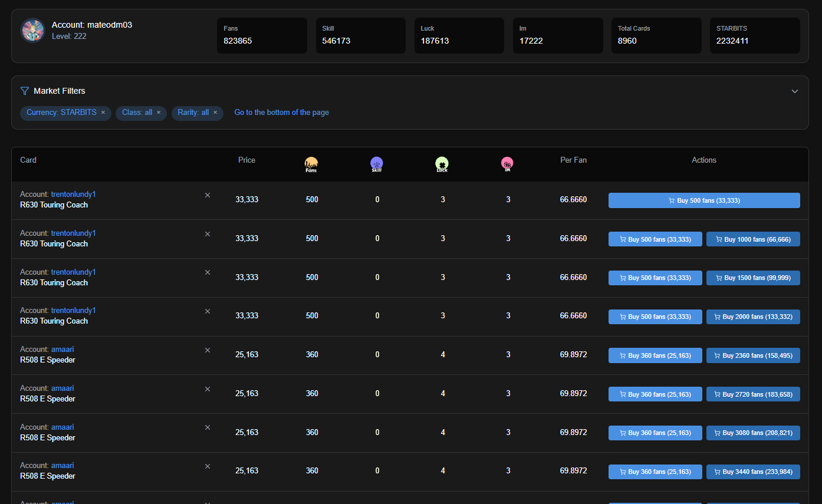Open trentonlundy1 account in Buy 2000 fans row
The height and width of the screenshot is (504, 822).
[73, 311]
